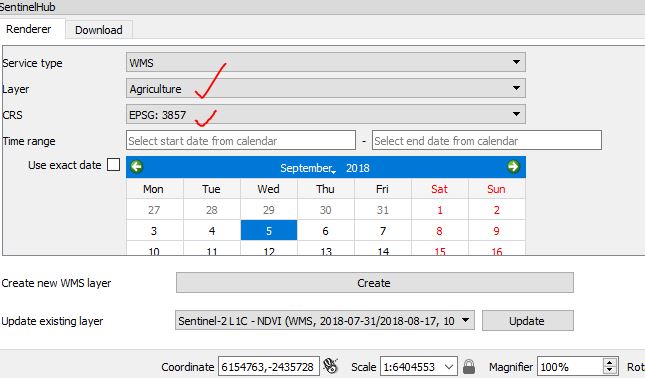The image size is (645, 378).
Task: Click the Thu column header in calendar
Action: pyautogui.click(x=325, y=189)
